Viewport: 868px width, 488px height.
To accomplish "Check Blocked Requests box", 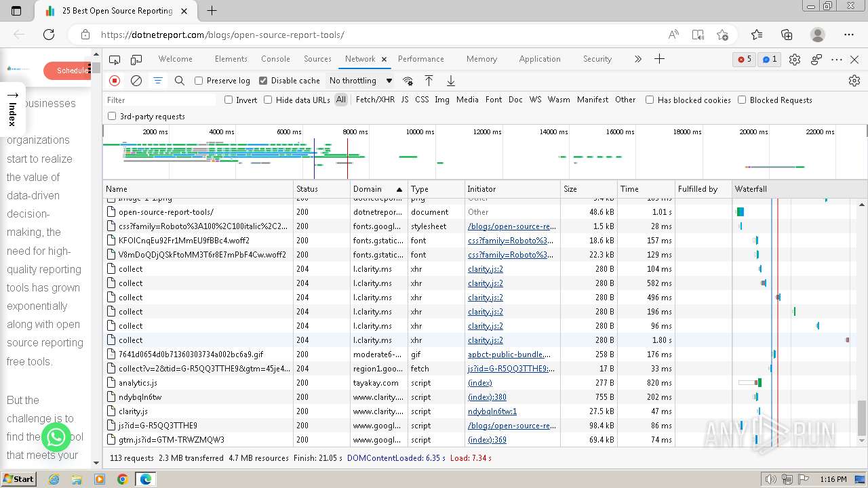I will point(742,100).
